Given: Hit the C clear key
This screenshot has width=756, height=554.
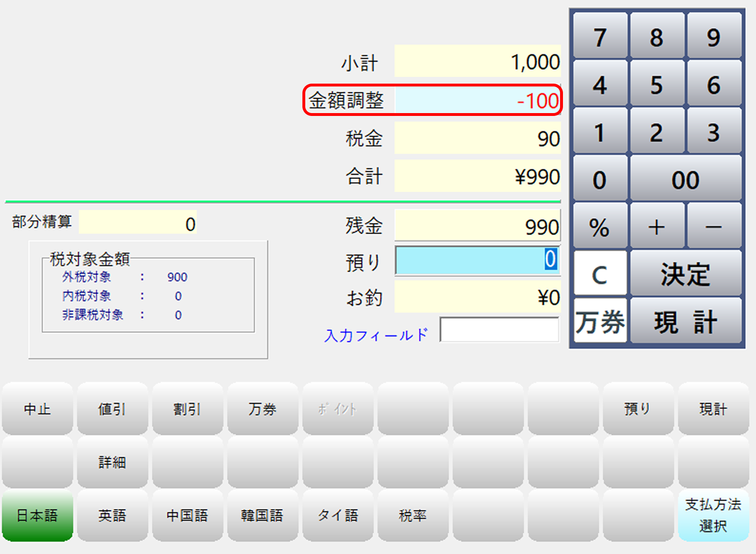Looking at the screenshot, I should pos(600,274).
